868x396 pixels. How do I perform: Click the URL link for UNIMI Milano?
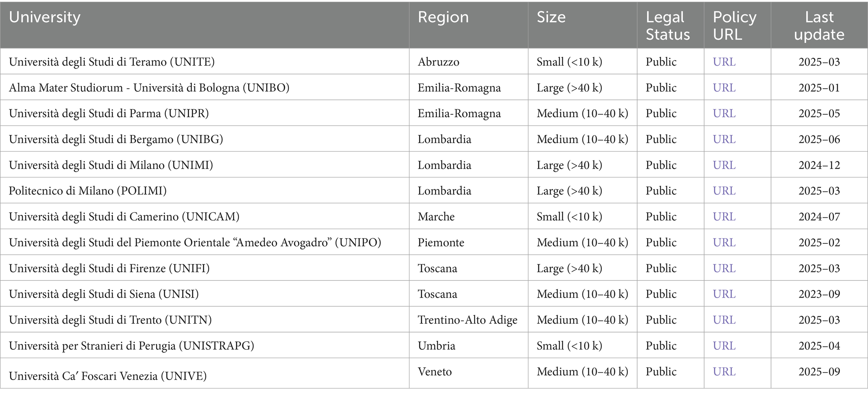[x=724, y=165]
